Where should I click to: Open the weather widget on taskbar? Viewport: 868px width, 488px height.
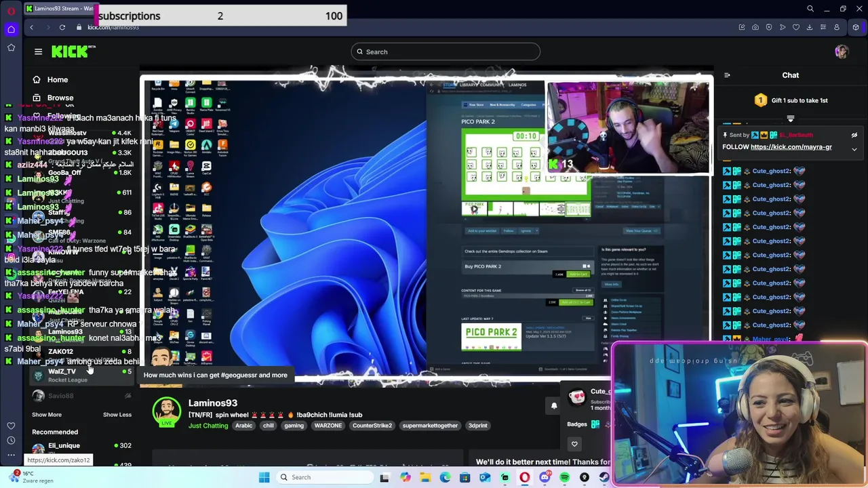[32, 477]
